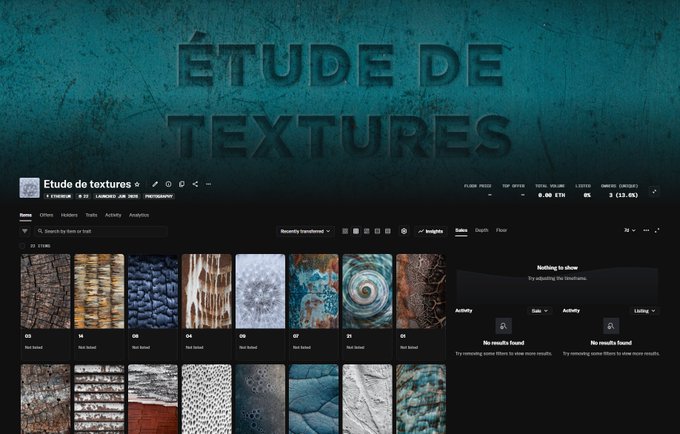Click the copy icon beside the info icon
This screenshot has width=680, height=434.
click(182, 184)
